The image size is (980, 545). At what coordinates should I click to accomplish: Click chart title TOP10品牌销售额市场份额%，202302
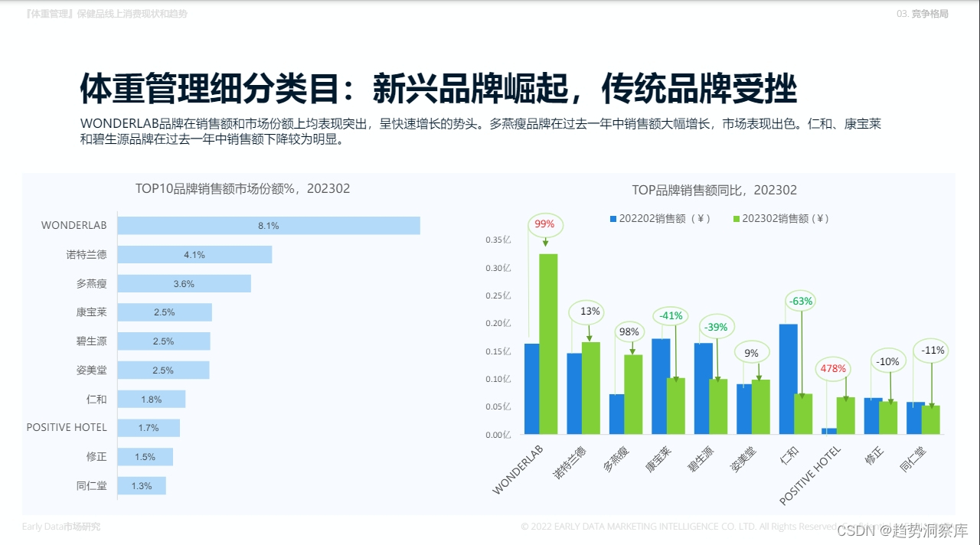(243, 188)
